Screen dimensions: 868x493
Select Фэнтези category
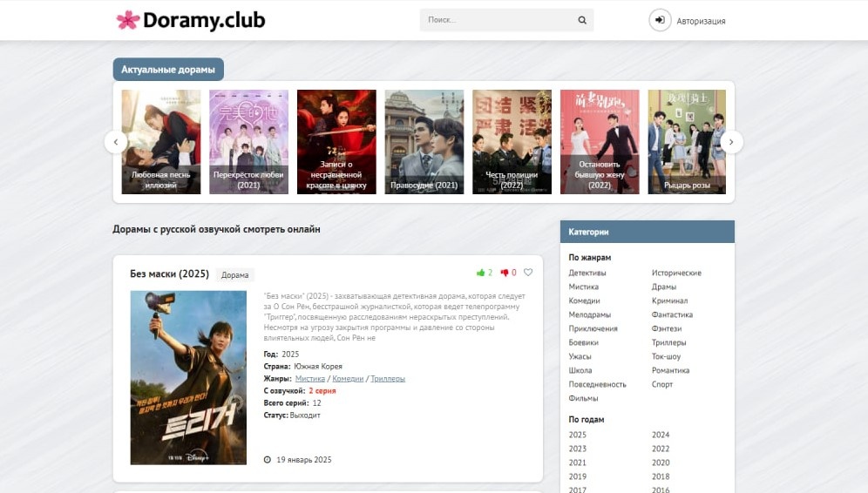tap(667, 328)
